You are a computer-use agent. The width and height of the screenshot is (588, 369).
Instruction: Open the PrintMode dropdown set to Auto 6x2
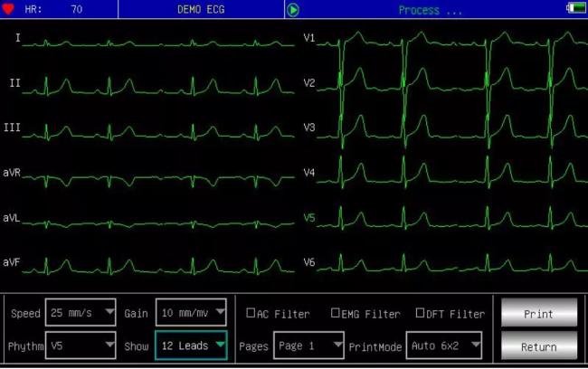(443, 345)
